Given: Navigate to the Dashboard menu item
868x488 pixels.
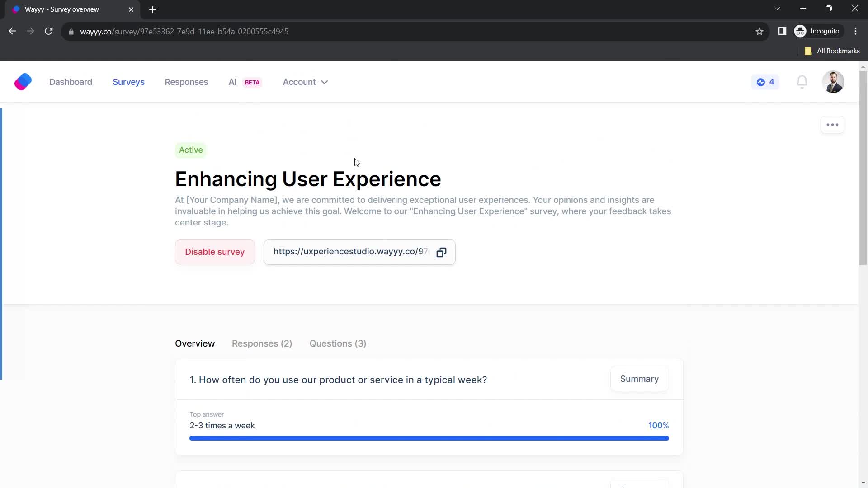Looking at the screenshot, I should pyautogui.click(x=71, y=82).
